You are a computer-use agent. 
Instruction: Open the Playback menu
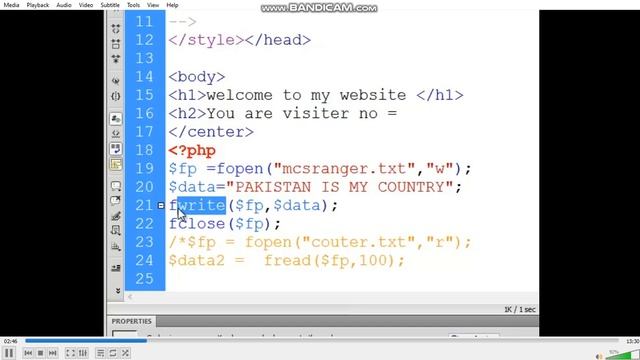tap(38, 5)
